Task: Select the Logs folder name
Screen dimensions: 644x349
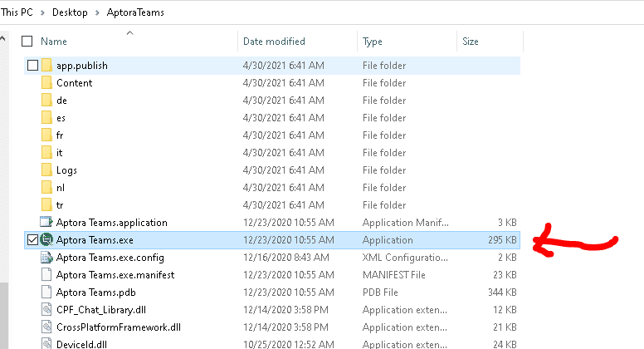Action: coord(66,170)
